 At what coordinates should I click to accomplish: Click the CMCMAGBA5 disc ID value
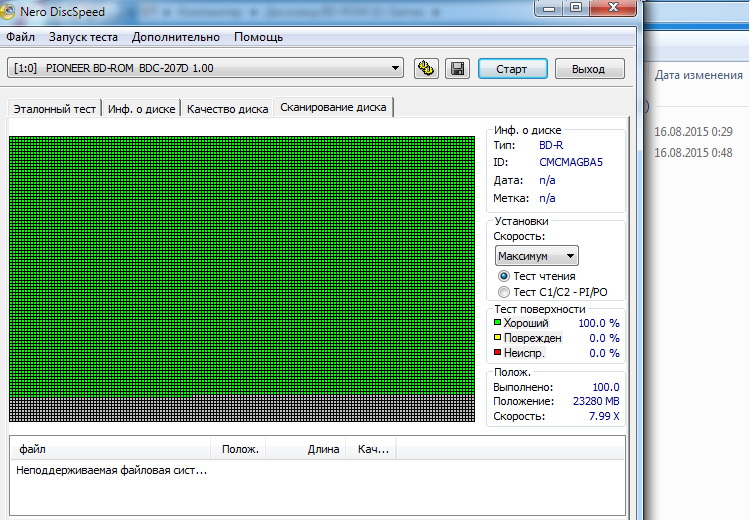[571, 162]
